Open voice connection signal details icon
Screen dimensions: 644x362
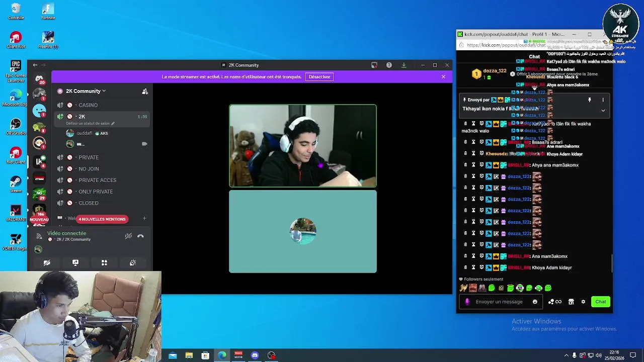coord(39,236)
